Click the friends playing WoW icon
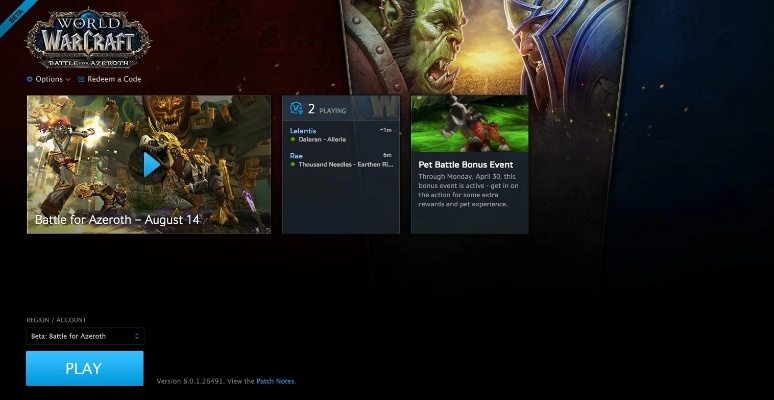Image resolution: width=774 pixels, height=400 pixels. point(296,108)
